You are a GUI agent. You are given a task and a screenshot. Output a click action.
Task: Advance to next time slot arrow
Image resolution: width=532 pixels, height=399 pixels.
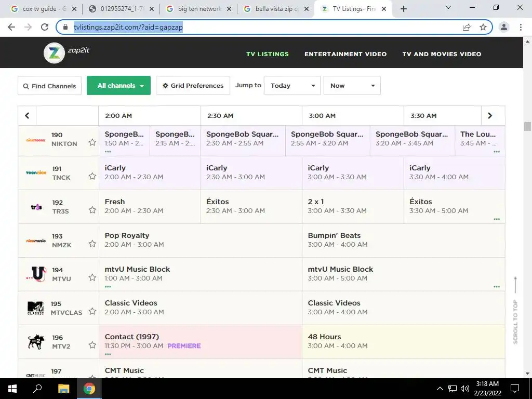click(490, 116)
